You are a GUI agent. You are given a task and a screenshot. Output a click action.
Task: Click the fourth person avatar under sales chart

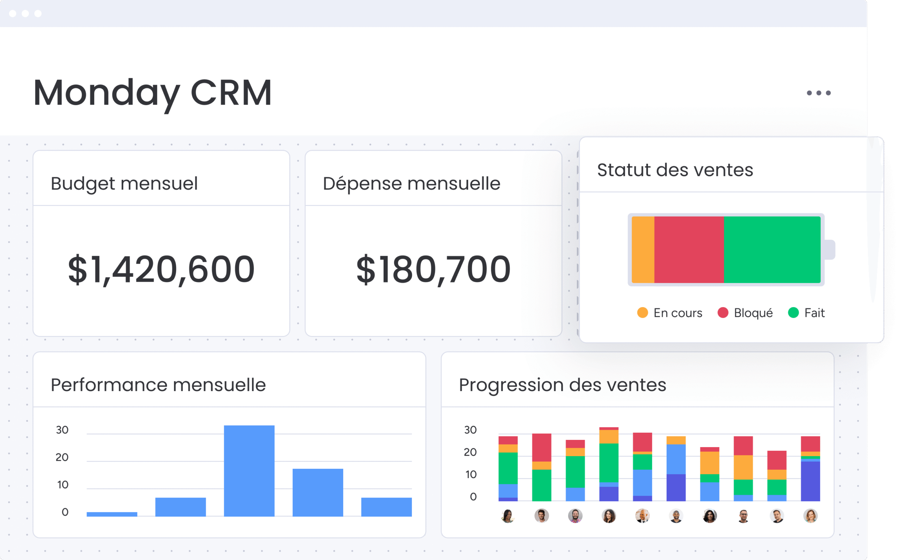coord(609,516)
